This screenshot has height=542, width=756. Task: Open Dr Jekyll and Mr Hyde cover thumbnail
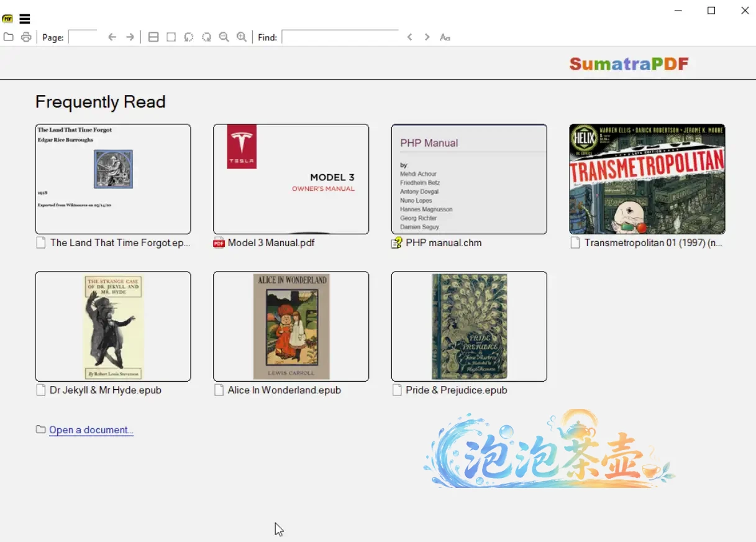coord(113,326)
